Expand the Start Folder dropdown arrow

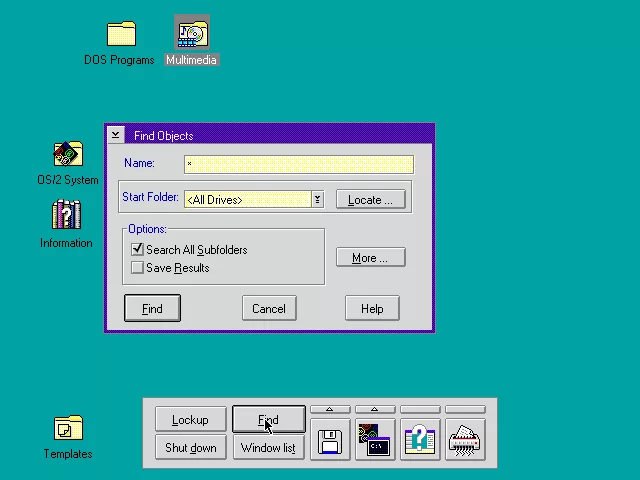point(317,200)
